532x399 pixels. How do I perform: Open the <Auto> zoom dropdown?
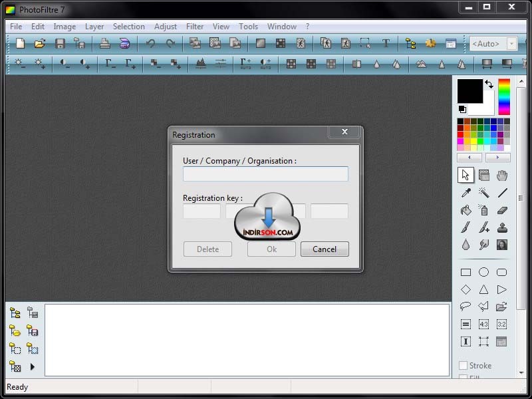coord(511,44)
